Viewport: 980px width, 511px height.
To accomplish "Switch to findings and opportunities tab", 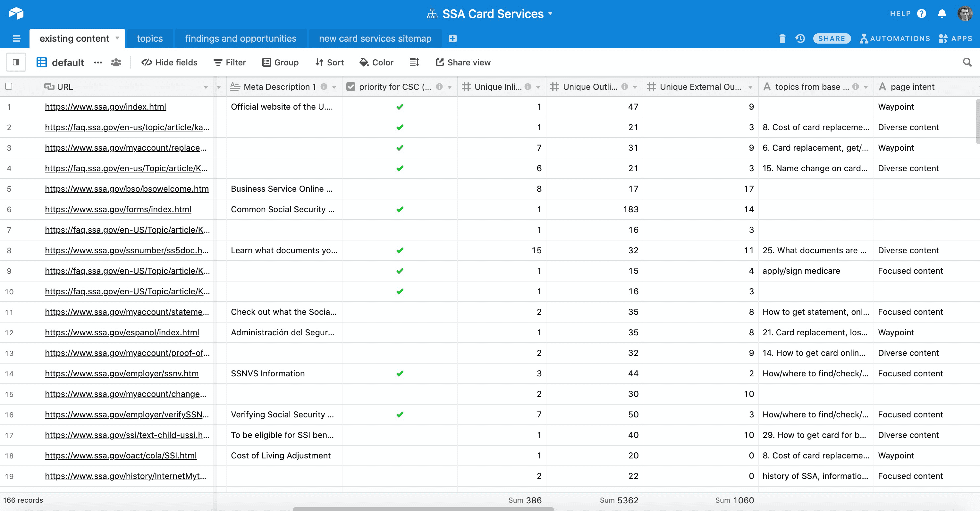I will pos(241,38).
